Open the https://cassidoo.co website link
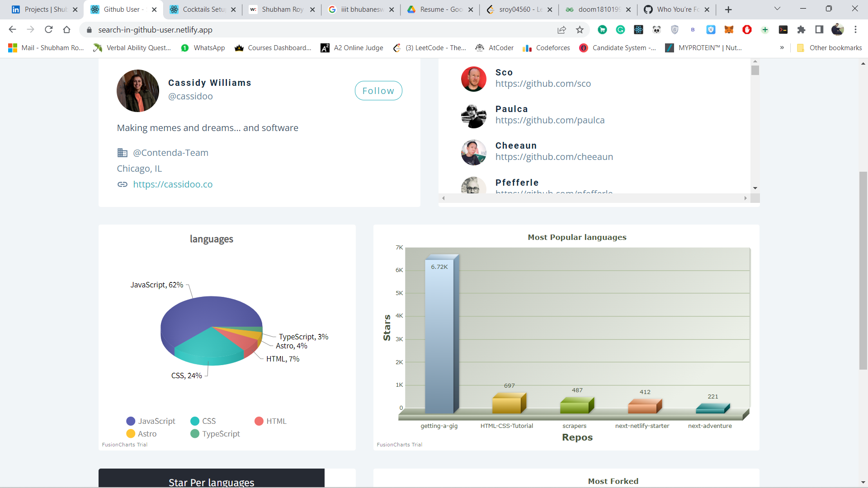Viewport: 868px width, 488px height. click(173, 184)
